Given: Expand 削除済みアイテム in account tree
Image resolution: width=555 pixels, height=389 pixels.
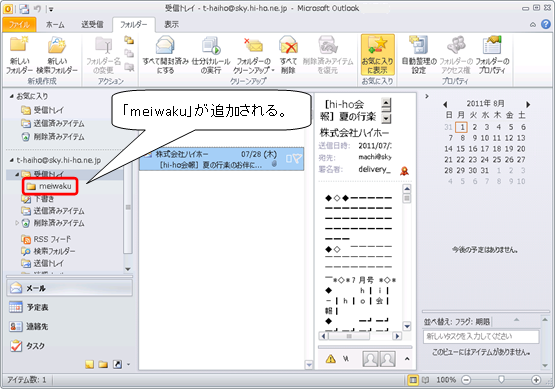Looking at the screenshot, I should (x=17, y=223).
